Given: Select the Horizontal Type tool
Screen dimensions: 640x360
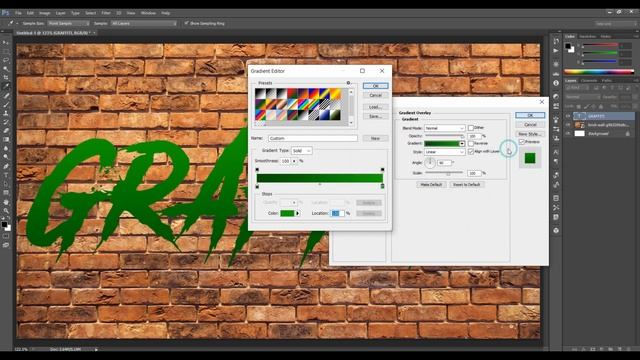Looking at the screenshot, I should pyautogui.click(x=6, y=175).
